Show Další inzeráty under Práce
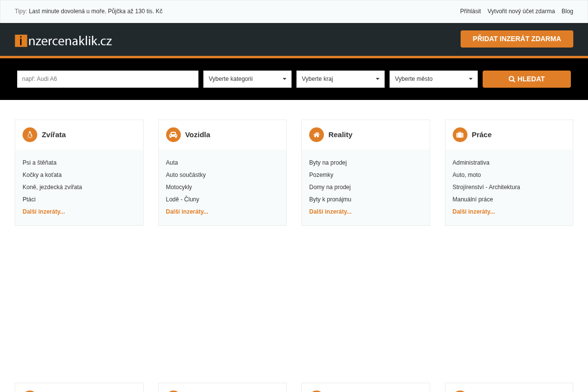588x392 pixels. [474, 212]
